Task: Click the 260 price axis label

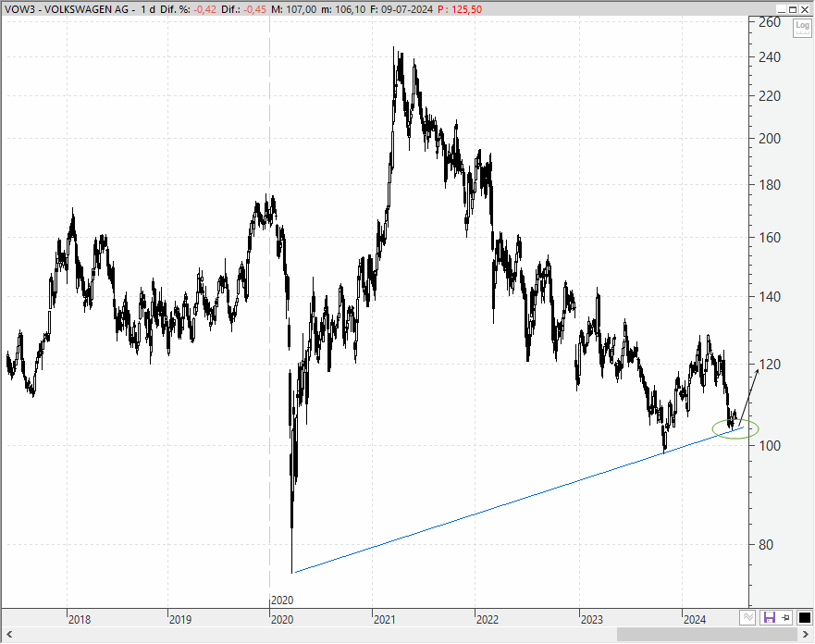Action: (x=770, y=22)
